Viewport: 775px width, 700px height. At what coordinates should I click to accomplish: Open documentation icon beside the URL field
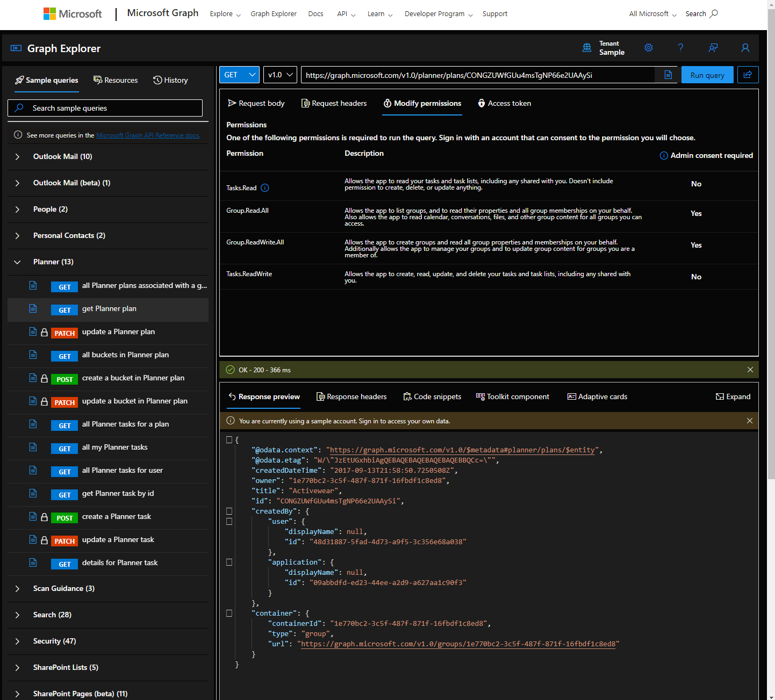668,75
